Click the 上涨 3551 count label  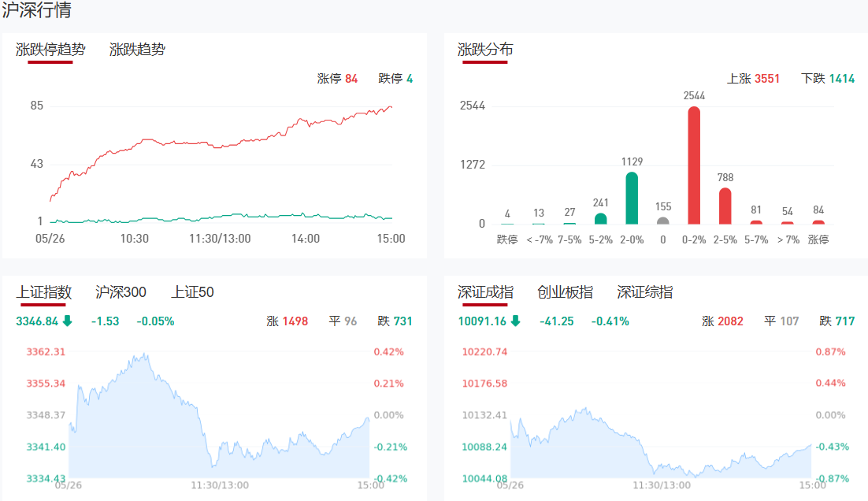point(753,79)
